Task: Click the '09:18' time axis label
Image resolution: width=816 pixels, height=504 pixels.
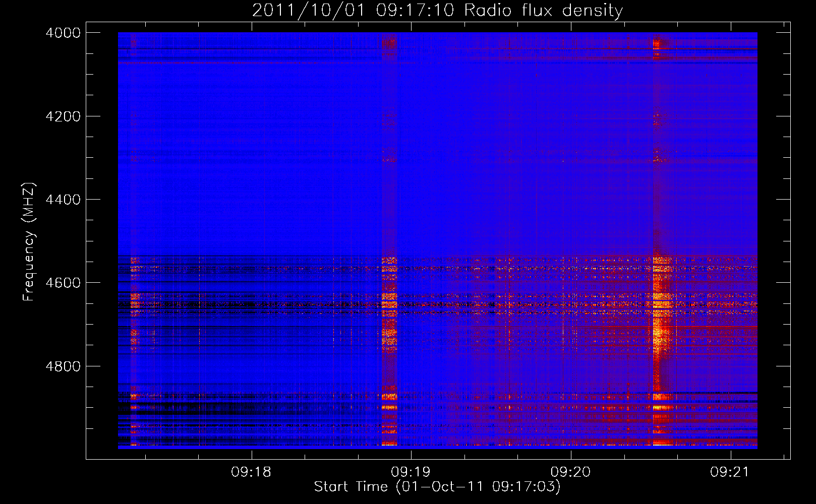Action: pos(251,472)
